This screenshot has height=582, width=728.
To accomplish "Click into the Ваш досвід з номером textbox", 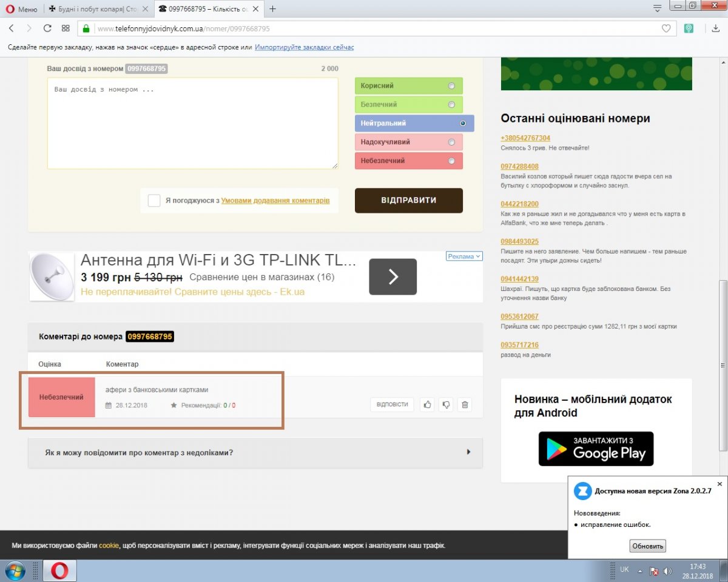I will pos(192,123).
